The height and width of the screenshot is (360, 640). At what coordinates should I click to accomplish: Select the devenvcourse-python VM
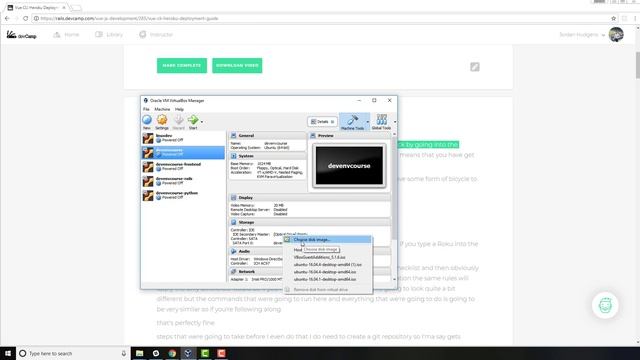183,195
